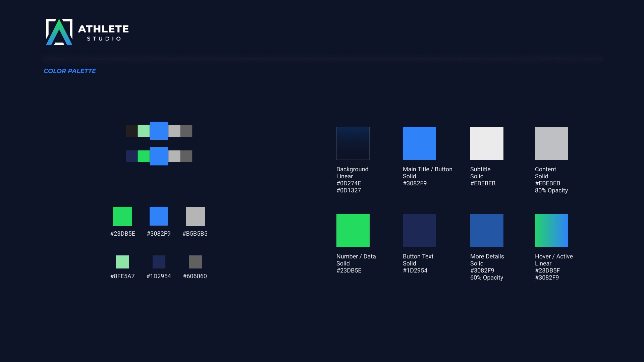Click the Athlete Studio logo icon
This screenshot has height=362, width=644.
(59, 32)
